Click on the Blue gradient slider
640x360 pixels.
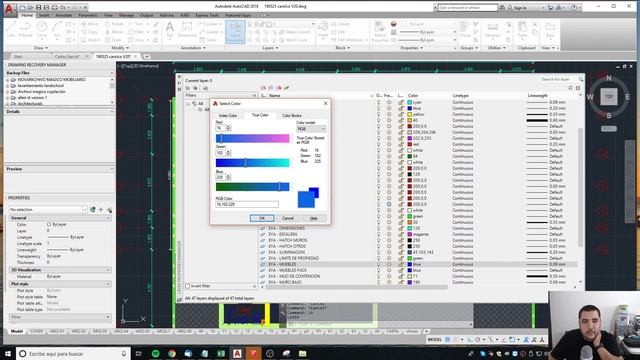point(252,187)
